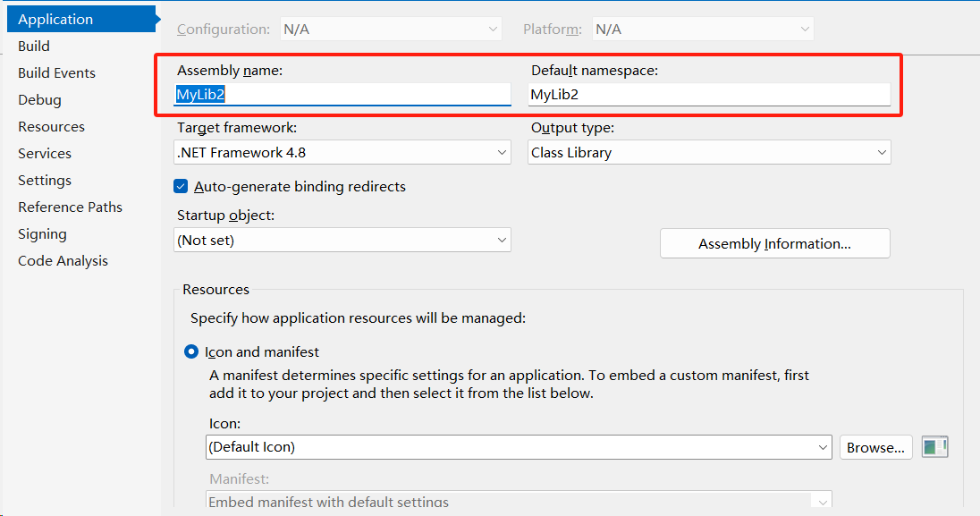Open the Reference Paths tab
The height and width of the screenshot is (516, 980).
(70, 207)
